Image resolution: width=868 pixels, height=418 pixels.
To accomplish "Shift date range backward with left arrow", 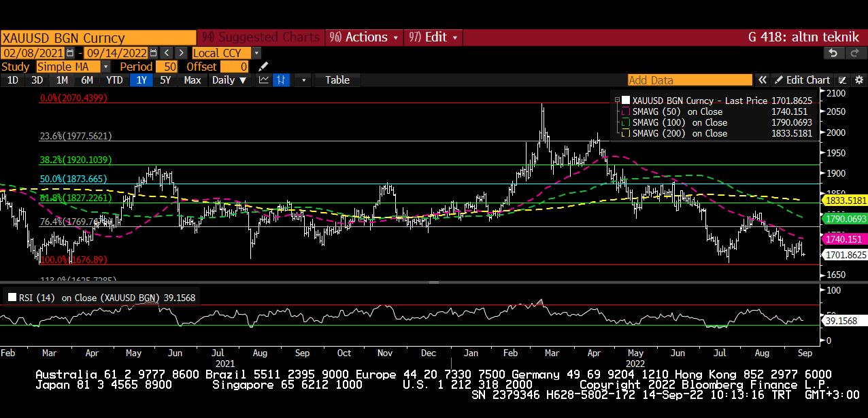I will [x=167, y=52].
